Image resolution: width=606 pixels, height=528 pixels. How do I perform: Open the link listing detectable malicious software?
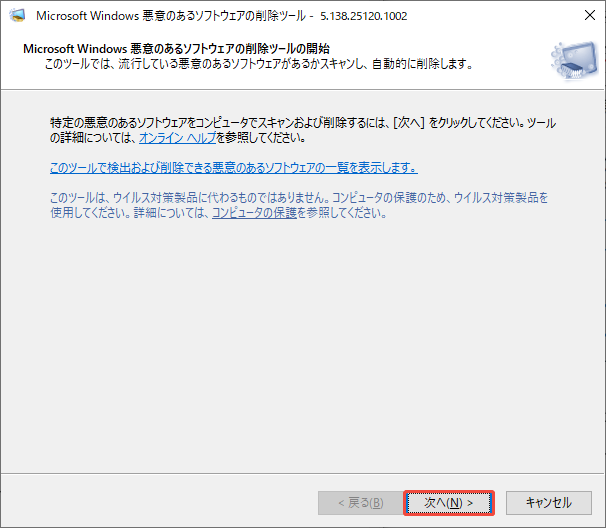pos(234,168)
